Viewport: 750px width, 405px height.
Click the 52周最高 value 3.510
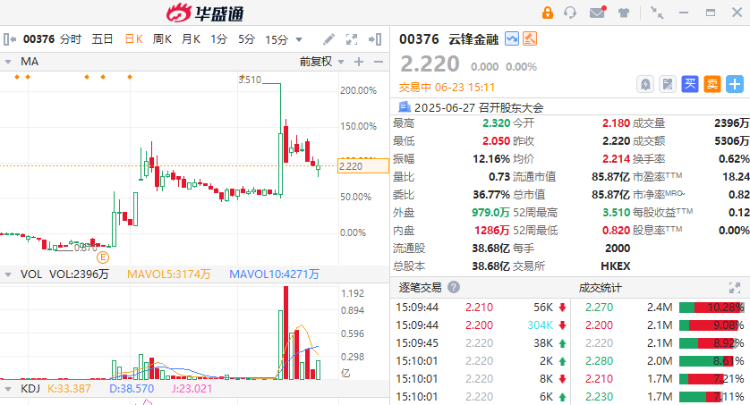[616, 212]
